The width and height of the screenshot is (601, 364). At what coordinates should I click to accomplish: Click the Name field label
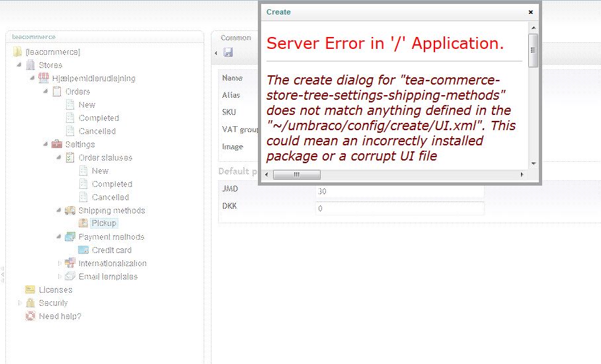tap(232, 78)
